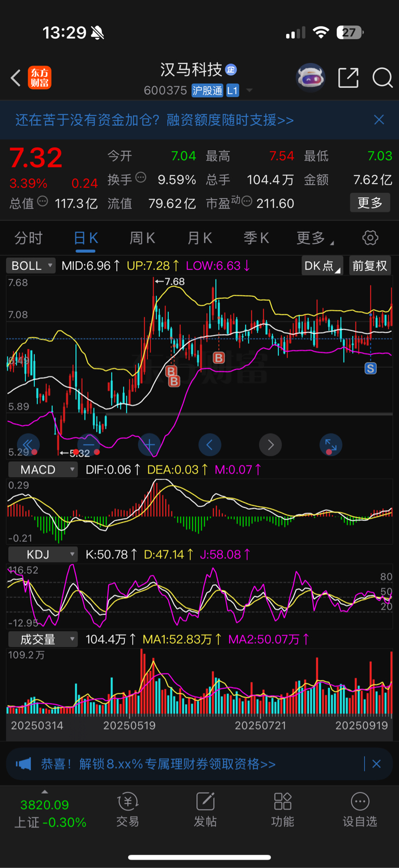Tap the megaphone announcement icon

23,764
